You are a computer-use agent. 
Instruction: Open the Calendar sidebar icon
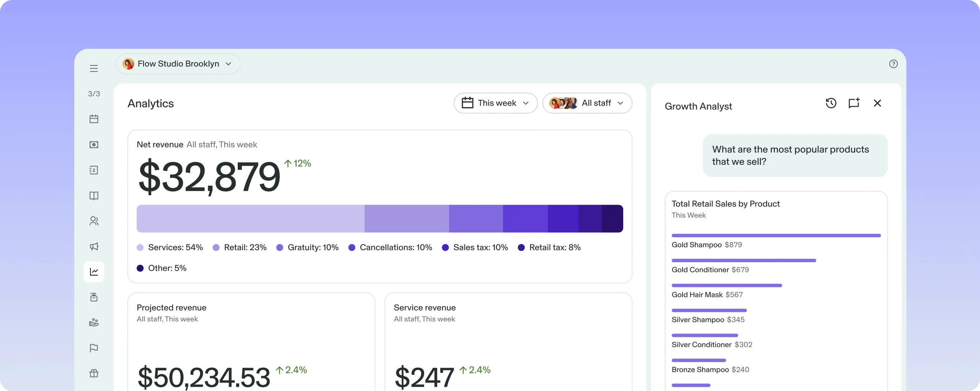pos(94,119)
